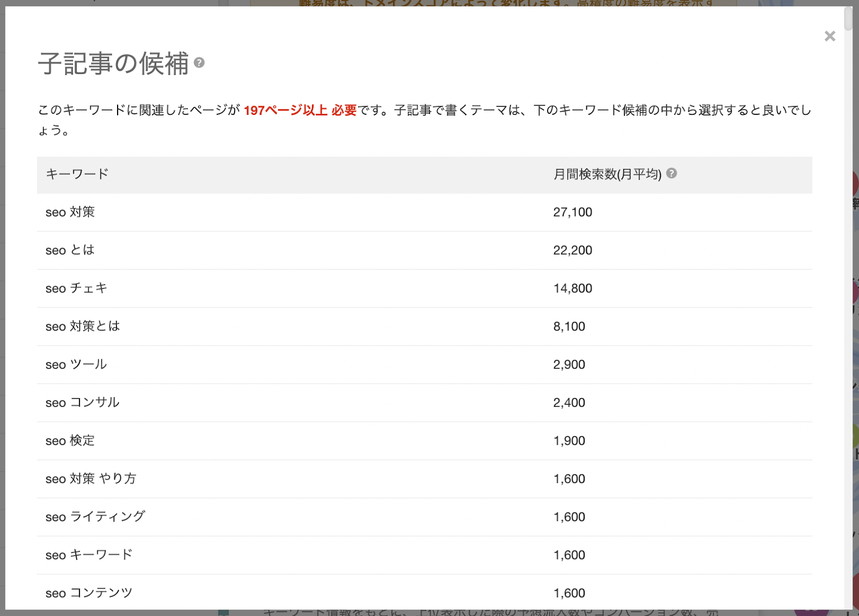Screen dimensions: 859x616
Task: Select the 'seo 対策とは' keyword row
Action: [425, 327]
